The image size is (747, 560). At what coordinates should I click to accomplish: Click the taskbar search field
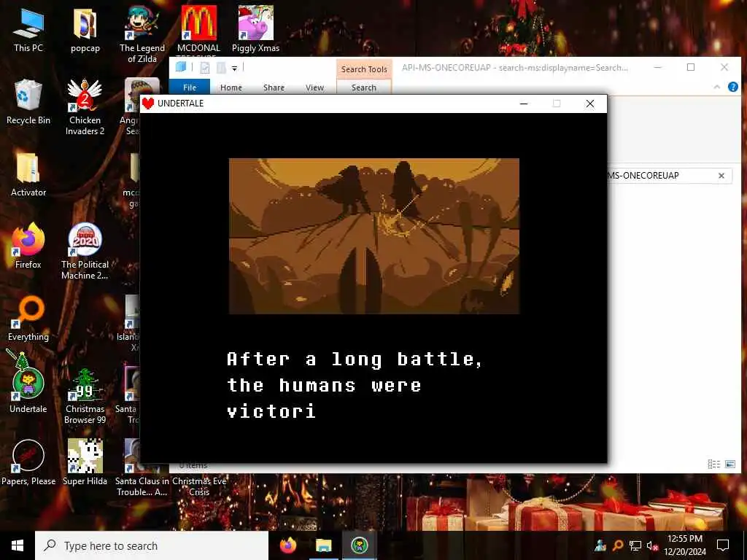[x=152, y=545]
